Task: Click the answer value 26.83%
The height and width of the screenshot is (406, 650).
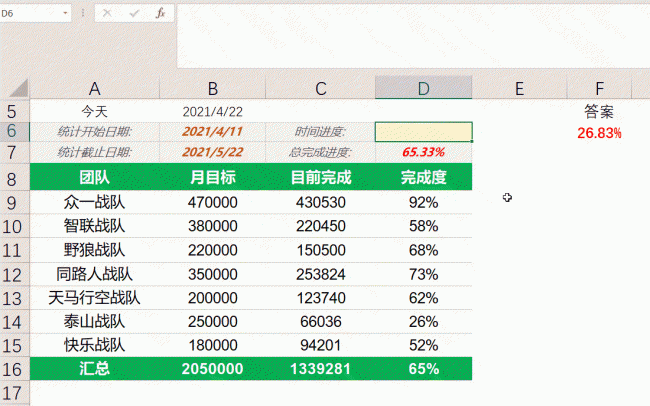Action: (x=599, y=133)
